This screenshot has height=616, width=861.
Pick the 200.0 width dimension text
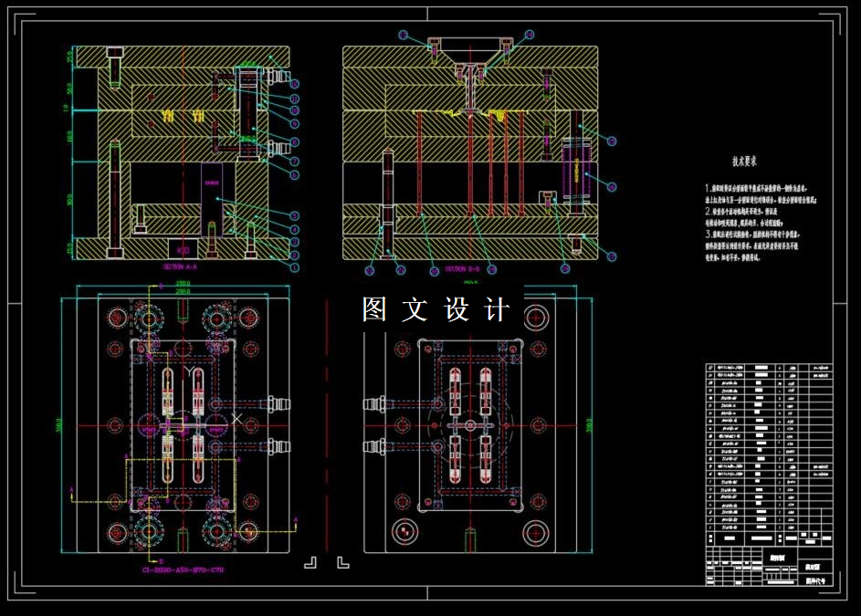[183, 291]
